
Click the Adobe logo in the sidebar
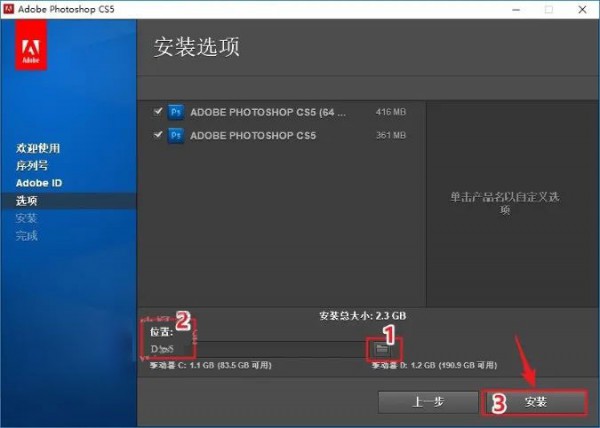(31, 45)
